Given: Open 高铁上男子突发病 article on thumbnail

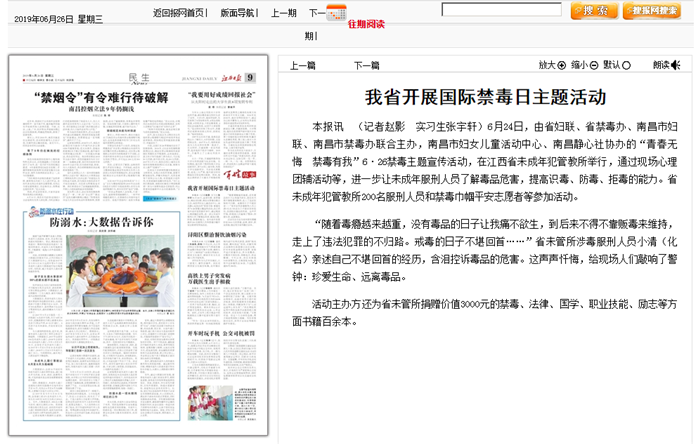Looking at the screenshot, I should click(209, 278).
